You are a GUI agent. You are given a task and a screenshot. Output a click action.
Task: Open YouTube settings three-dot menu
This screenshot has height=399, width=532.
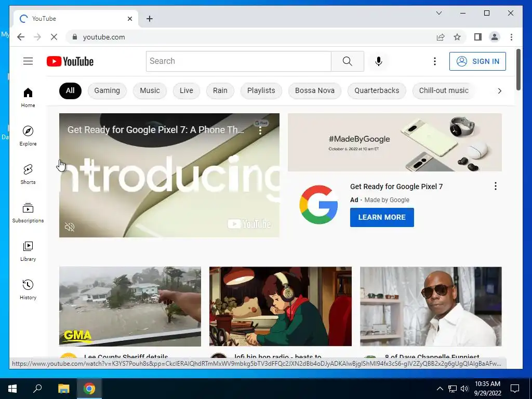(x=435, y=61)
